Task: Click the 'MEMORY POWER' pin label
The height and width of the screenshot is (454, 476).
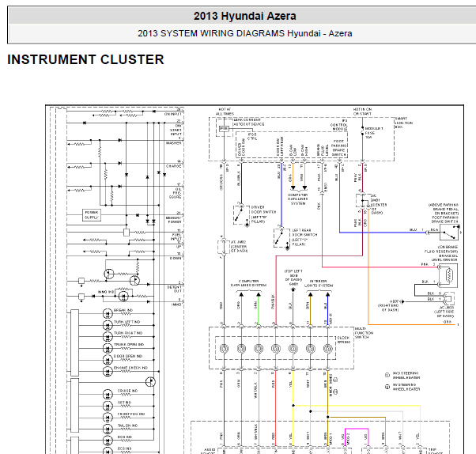Action: tap(174, 220)
